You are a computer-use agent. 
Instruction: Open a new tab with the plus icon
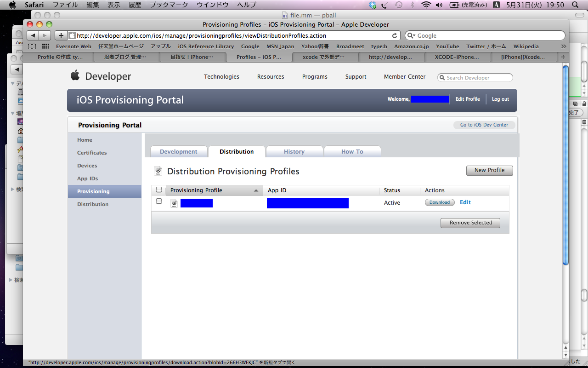(x=563, y=57)
